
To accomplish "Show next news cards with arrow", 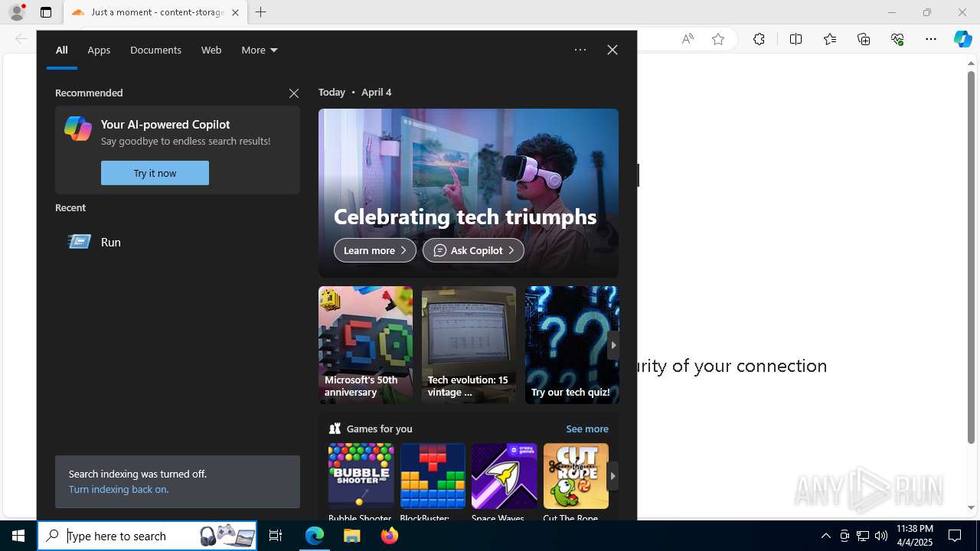I will click(612, 345).
